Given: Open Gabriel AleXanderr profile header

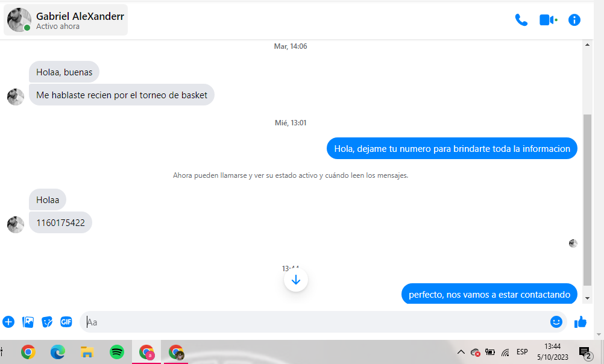Looking at the screenshot, I should pos(66,20).
